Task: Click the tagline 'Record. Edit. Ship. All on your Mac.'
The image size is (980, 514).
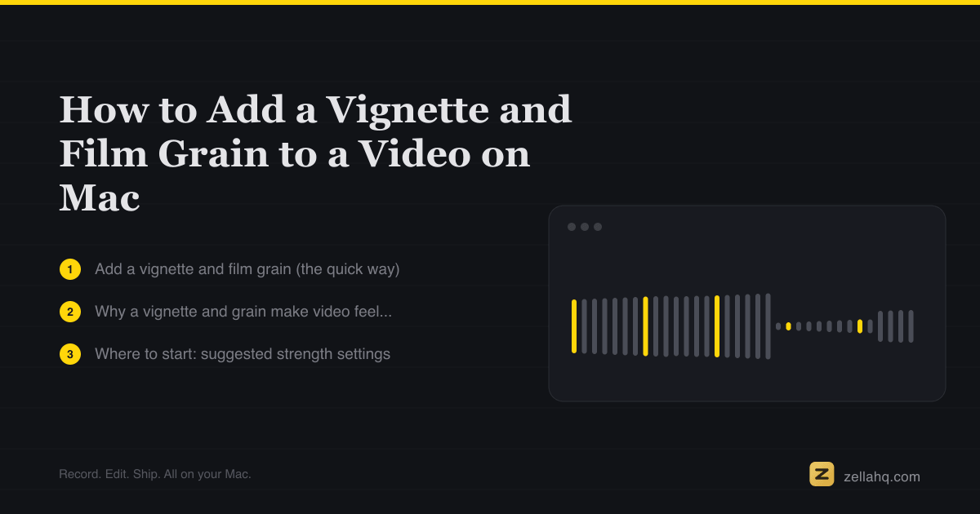Action: [155, 474]
